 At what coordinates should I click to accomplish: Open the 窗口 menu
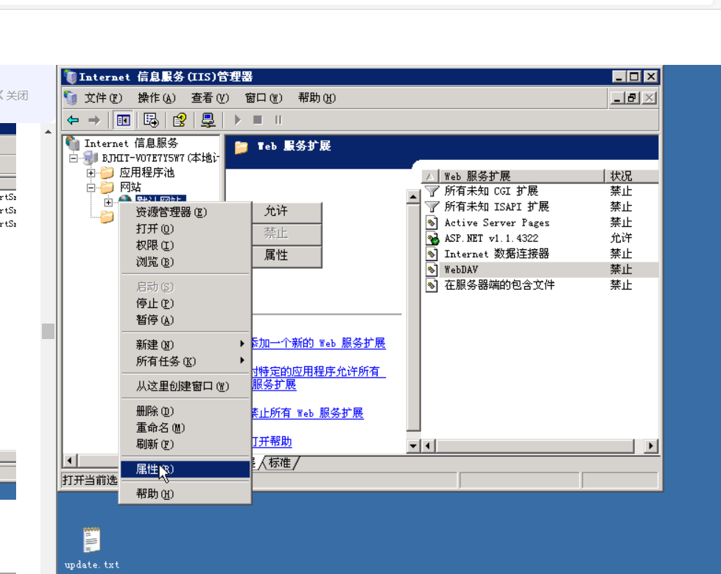click(x=263, y=98)
